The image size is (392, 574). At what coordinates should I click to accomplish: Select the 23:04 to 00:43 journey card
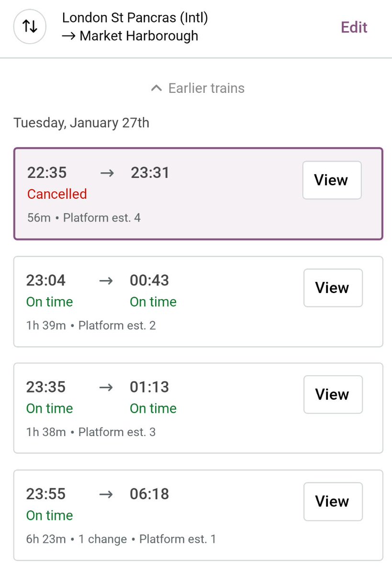point(198,302)
